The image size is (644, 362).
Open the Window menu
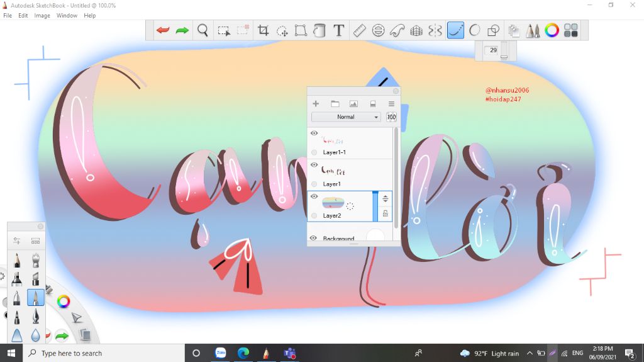point(67,16)
